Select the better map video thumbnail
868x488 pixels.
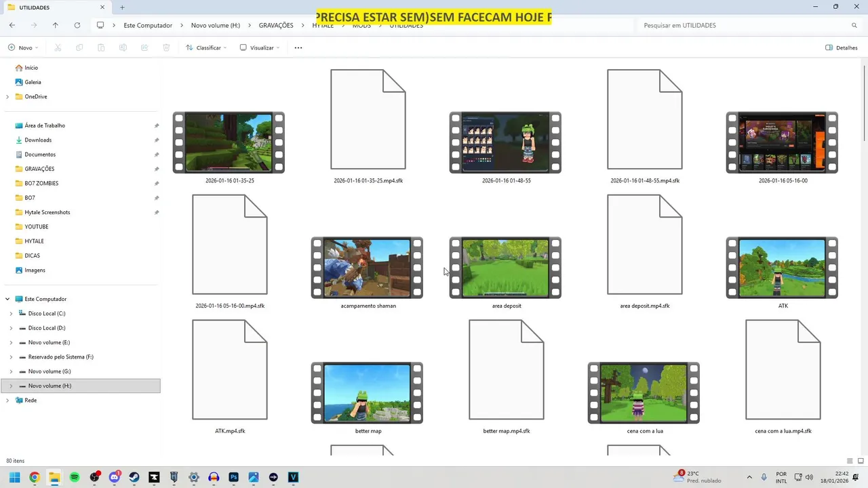coord(367,393)
